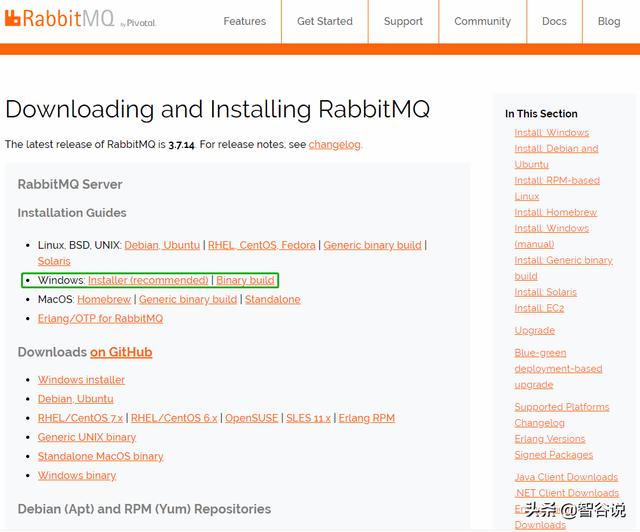Open the Debian, Ubuntu download link
Screen dimensions: 640x532
(76, 399)
